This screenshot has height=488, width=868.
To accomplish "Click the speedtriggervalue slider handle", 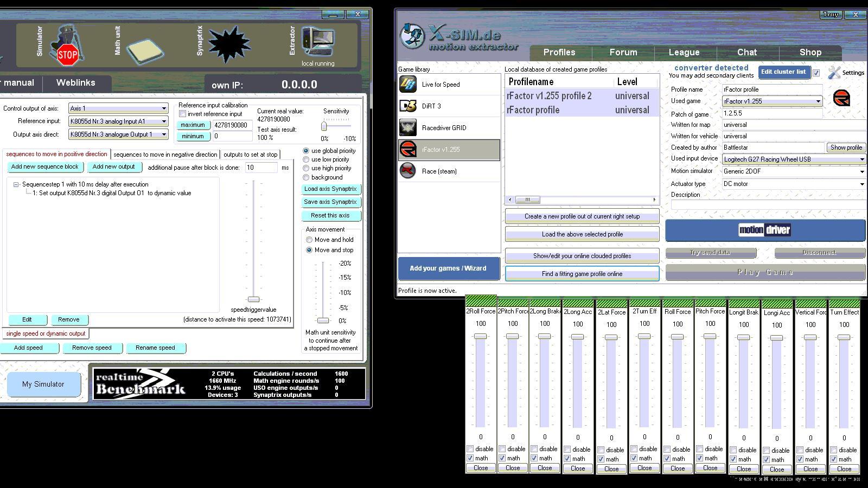I will click(x=253, y=299).
